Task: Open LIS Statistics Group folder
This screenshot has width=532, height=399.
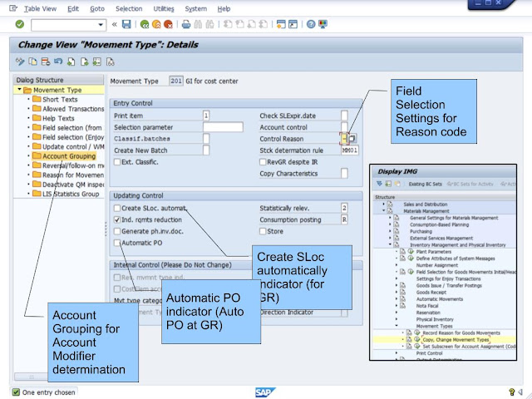Action: click(x=71, y=194)
